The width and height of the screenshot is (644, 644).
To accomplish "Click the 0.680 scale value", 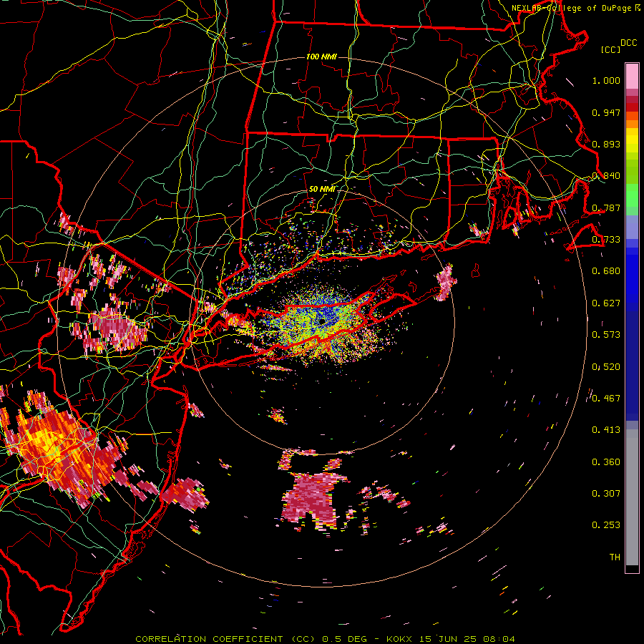I will (606, 271).
